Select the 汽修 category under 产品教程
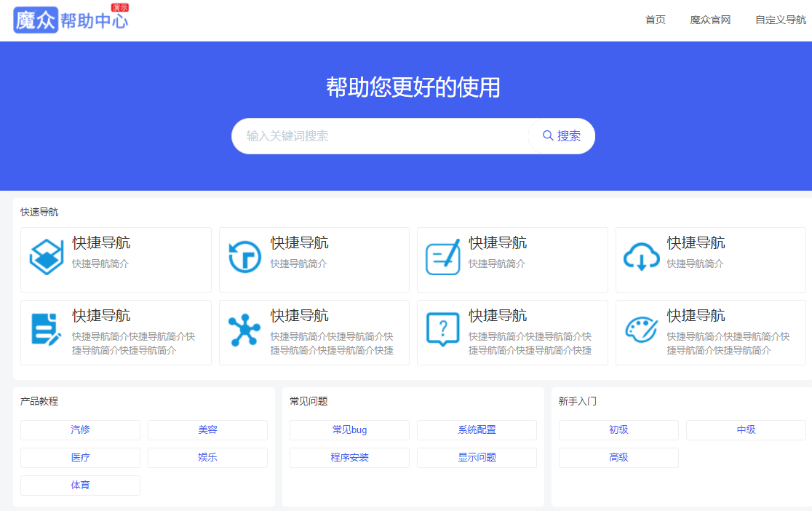 [x=80, y=429]
